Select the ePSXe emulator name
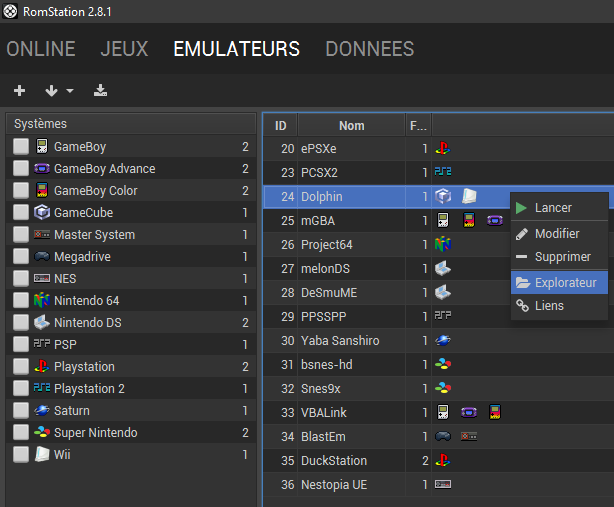The width and height of the screenshot is (614, 507). [318, 149]
